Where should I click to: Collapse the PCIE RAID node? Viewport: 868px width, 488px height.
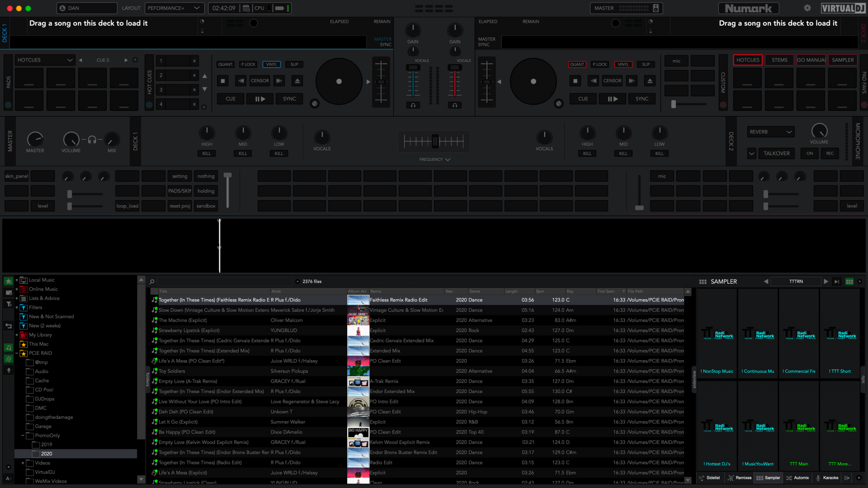[17, 353]
